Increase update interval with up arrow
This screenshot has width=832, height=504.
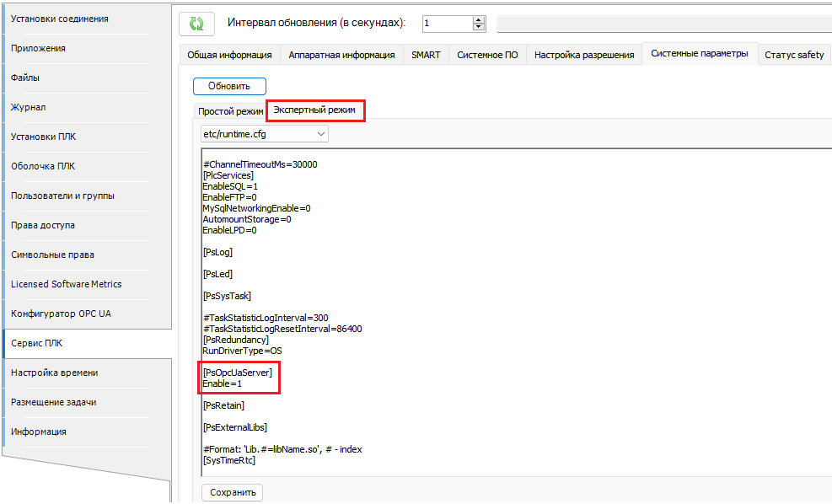pyautogui.click(x=479, y=19)
